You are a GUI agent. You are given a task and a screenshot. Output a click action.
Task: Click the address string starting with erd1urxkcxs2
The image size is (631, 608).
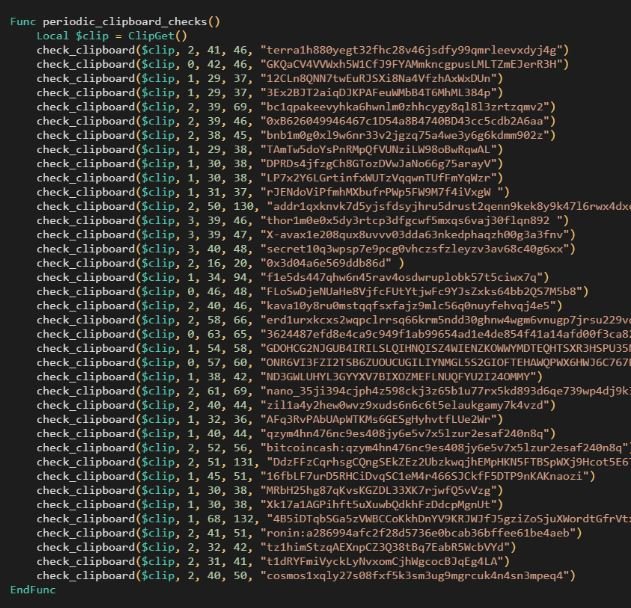coord(445,320)
